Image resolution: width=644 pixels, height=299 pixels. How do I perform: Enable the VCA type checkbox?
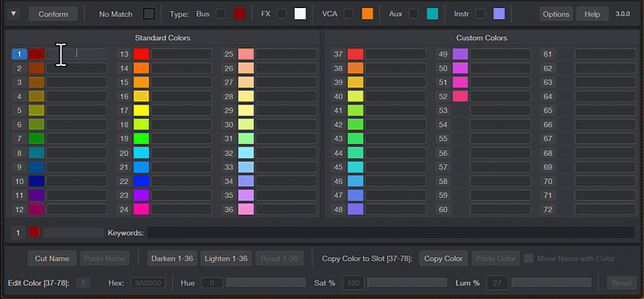tap(349, 14)
